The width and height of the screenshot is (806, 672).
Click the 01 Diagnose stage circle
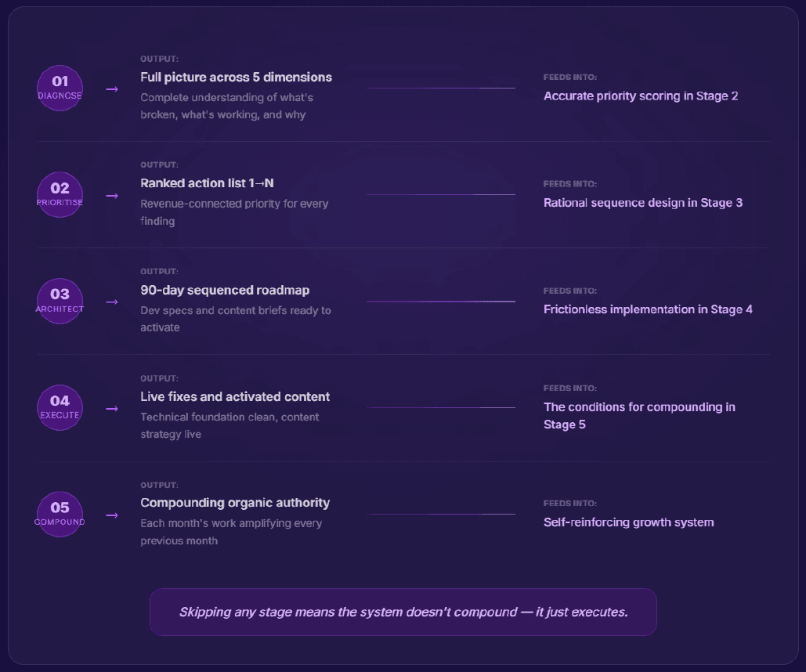pyautogui.click(x=60, y=88)
